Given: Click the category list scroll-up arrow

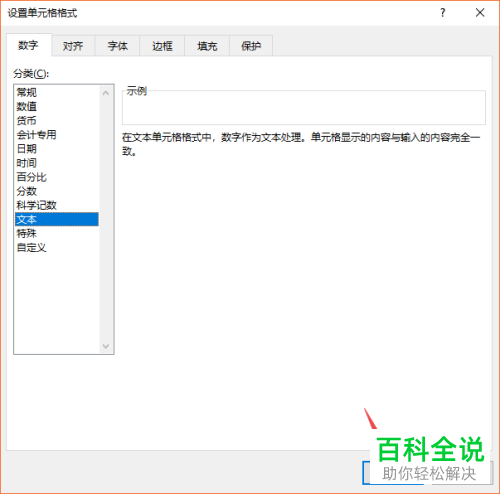Looking at the screenshot, I should 106,93.
